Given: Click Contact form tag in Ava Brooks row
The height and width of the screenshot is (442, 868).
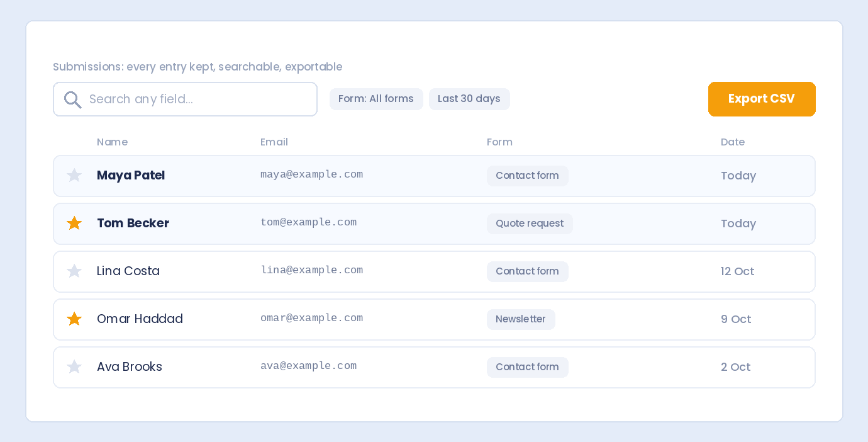Looking at the screenshot, I should (x=527, y=367).
